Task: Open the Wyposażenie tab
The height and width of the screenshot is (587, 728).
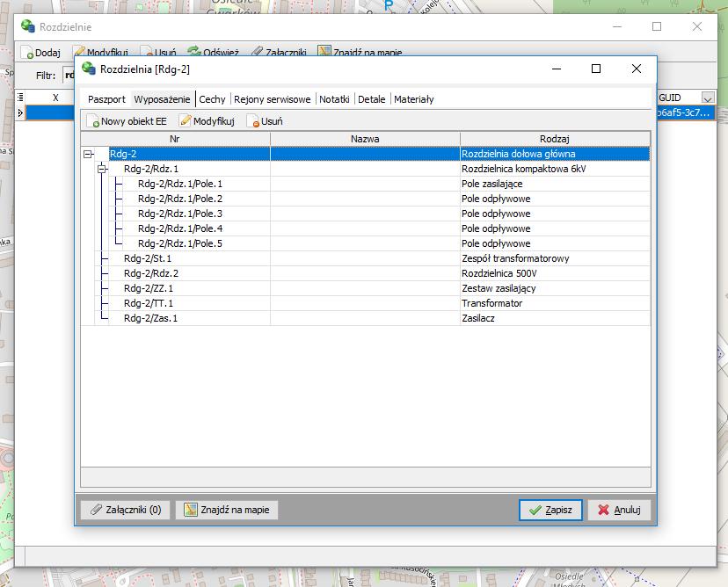Action: (162, 99)
